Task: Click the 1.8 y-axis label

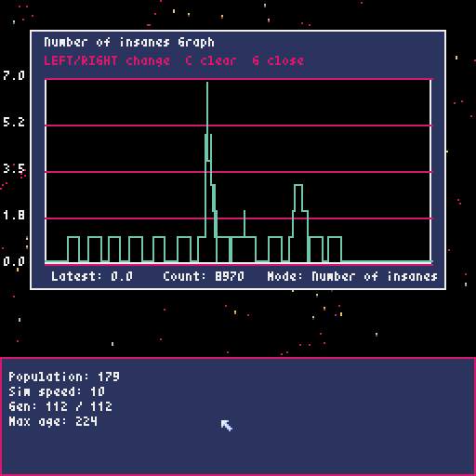Action: (14, 215)
